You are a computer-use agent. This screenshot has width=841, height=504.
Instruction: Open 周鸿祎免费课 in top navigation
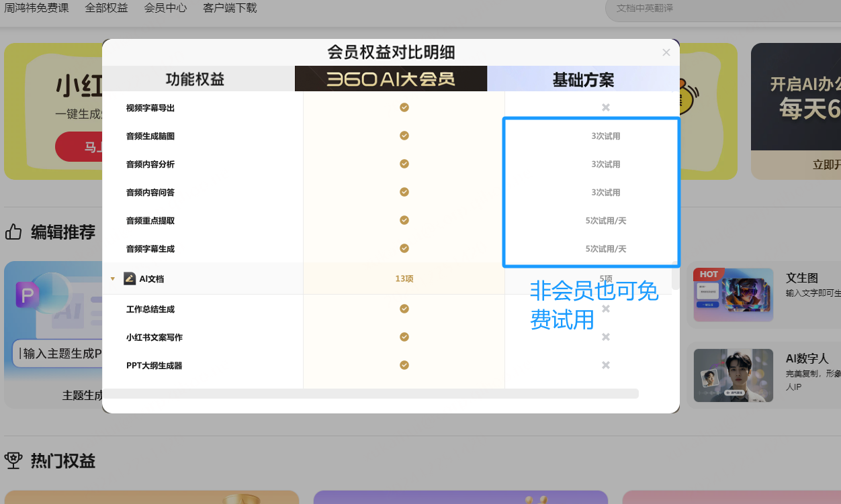tap(36, 8)
